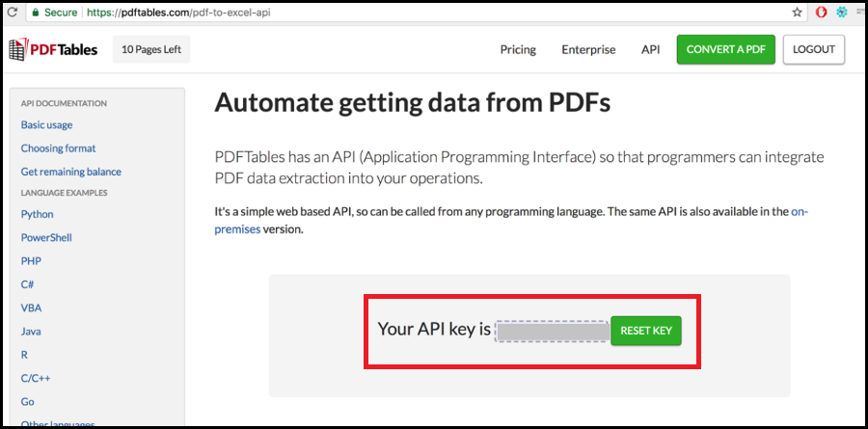The image size is (868, 429).
Task: Select the Python language example
Action: pos(37,214)
